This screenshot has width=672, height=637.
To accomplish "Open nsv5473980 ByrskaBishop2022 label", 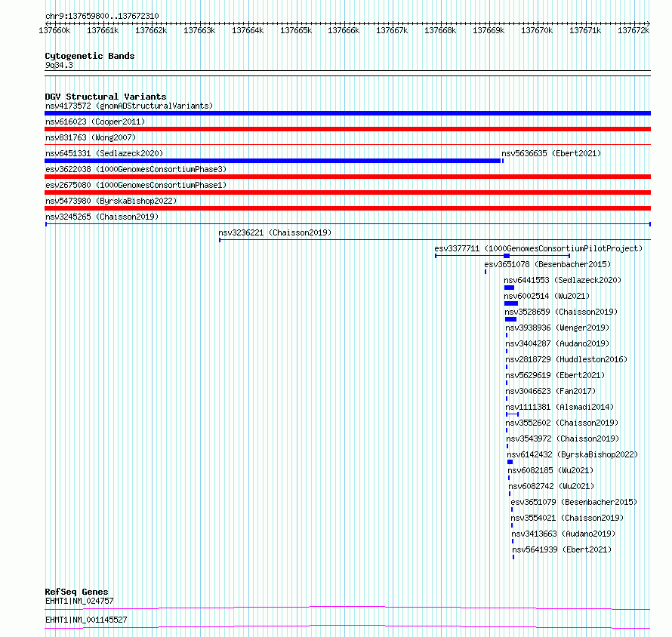I will [111, 201].
